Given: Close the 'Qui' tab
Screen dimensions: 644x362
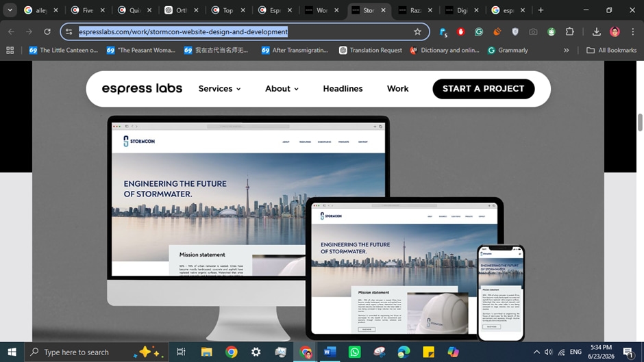Looking at the screenshot, I should point(149,10).
